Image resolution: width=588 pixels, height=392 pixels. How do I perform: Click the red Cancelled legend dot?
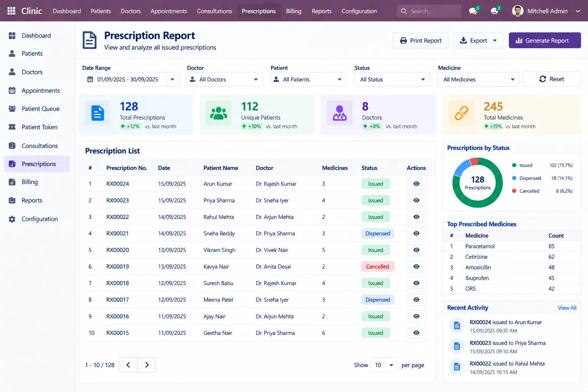pyautogui.click(x=514, y=191)
